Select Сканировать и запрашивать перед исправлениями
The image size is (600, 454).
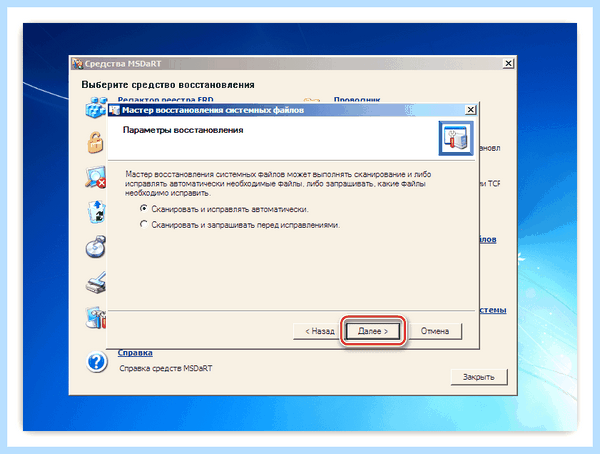click(x=240, y=225)
